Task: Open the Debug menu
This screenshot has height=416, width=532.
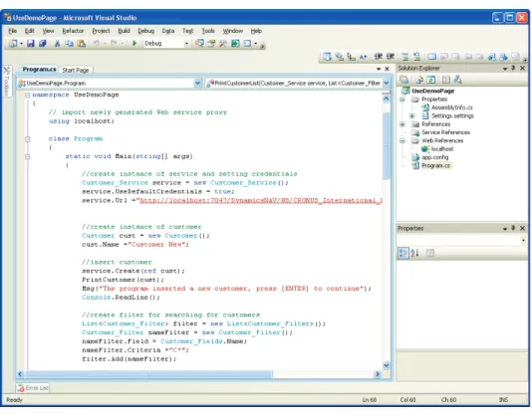Action: tap(145, 31)
